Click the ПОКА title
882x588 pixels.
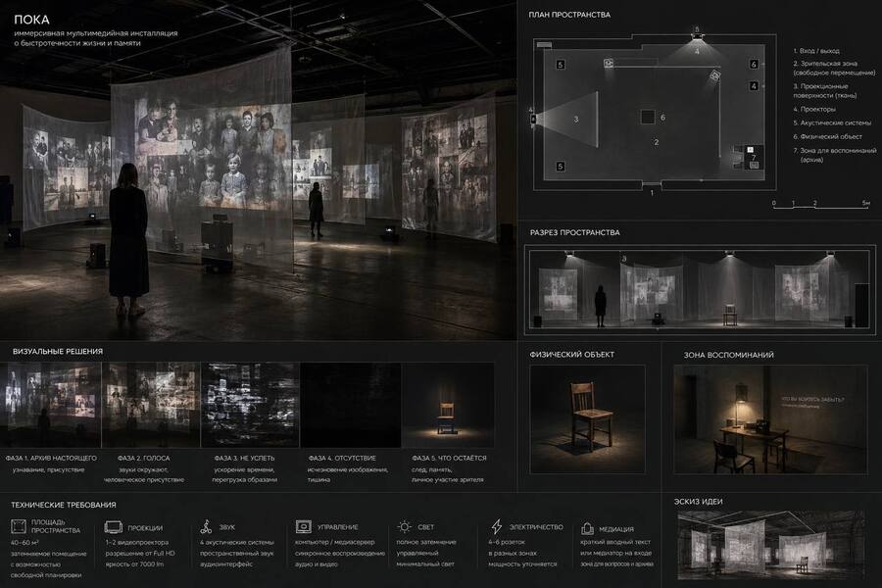click(x=31, y=20)
